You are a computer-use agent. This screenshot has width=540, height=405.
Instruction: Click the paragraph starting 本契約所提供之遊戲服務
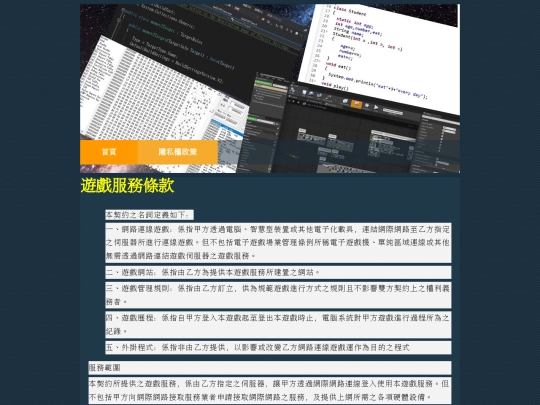[270, 391]
